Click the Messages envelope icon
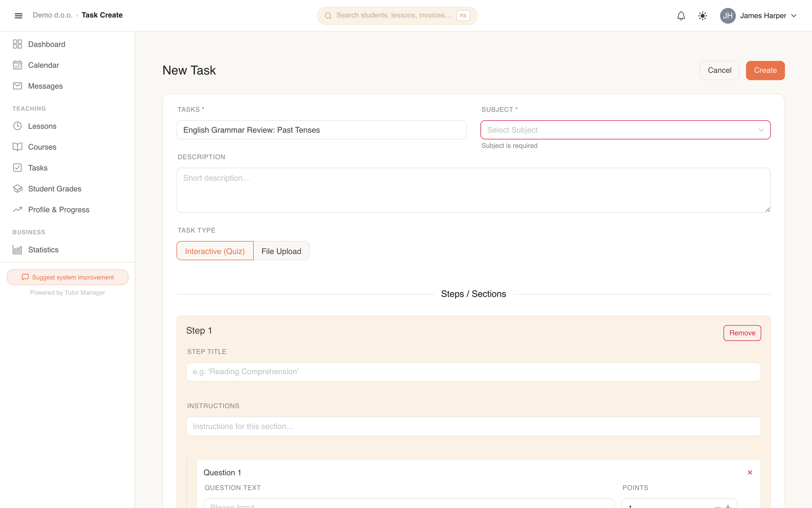 point(17,86)
